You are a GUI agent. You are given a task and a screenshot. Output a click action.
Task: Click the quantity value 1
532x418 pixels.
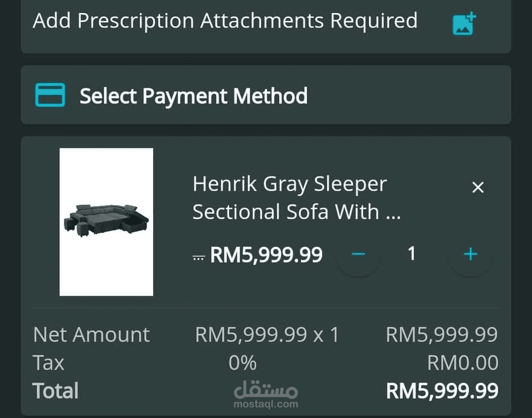pyautogui.click(x=412, y=254)
